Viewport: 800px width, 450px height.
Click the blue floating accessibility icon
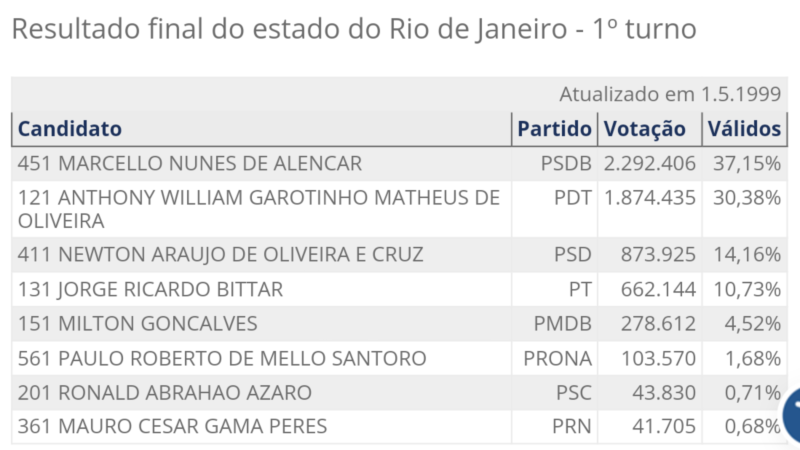coord(792,414)
